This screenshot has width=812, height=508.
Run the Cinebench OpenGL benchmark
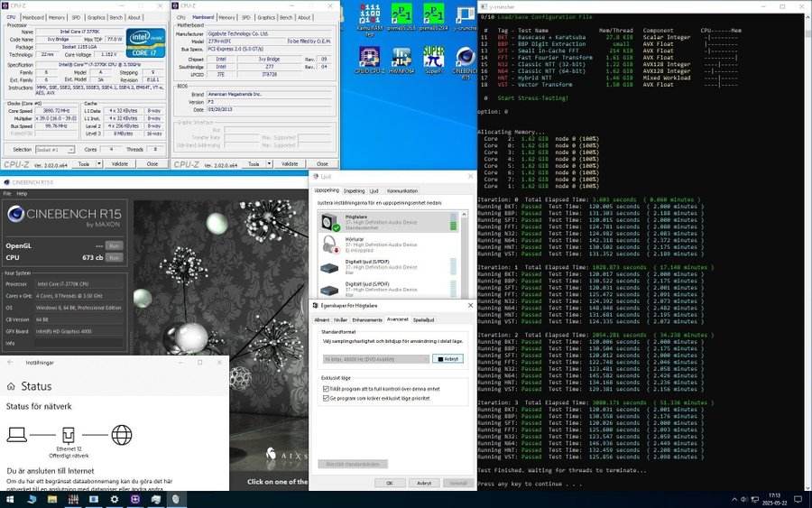(x=114, y=245)
